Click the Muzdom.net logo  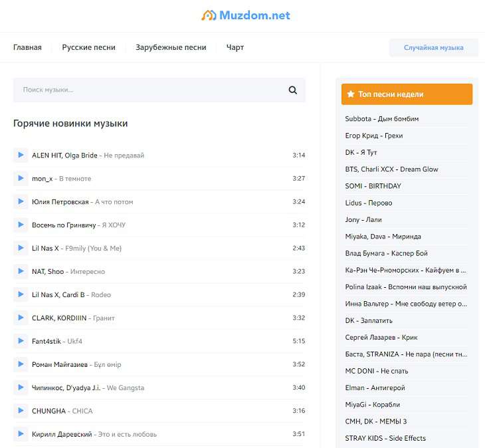(246, 15)
